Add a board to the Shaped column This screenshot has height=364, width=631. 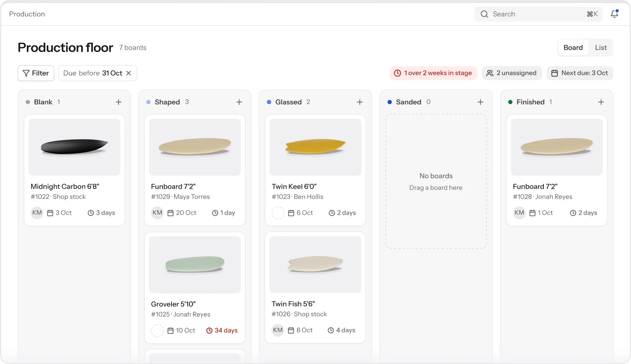click(x=239, y=102)
